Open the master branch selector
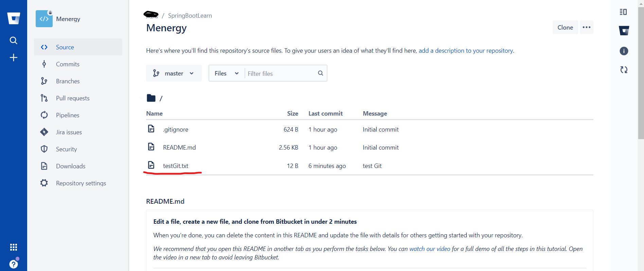 point(174,73)
